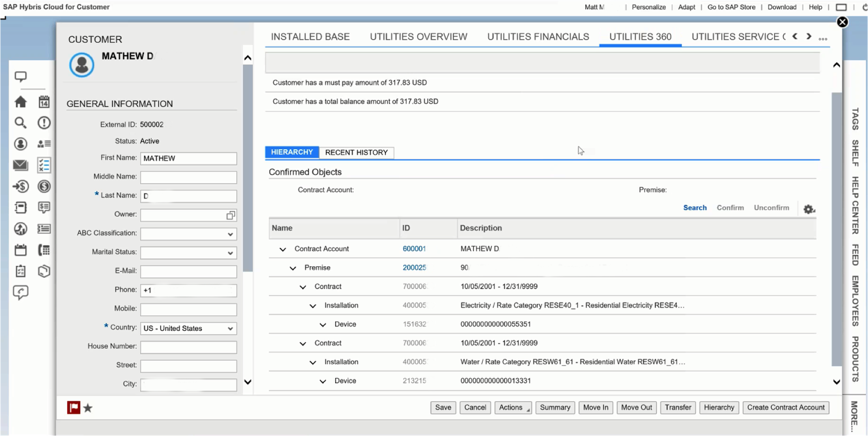
Task: Collapse the Contract row above Water installation
Action: [303, 344]
